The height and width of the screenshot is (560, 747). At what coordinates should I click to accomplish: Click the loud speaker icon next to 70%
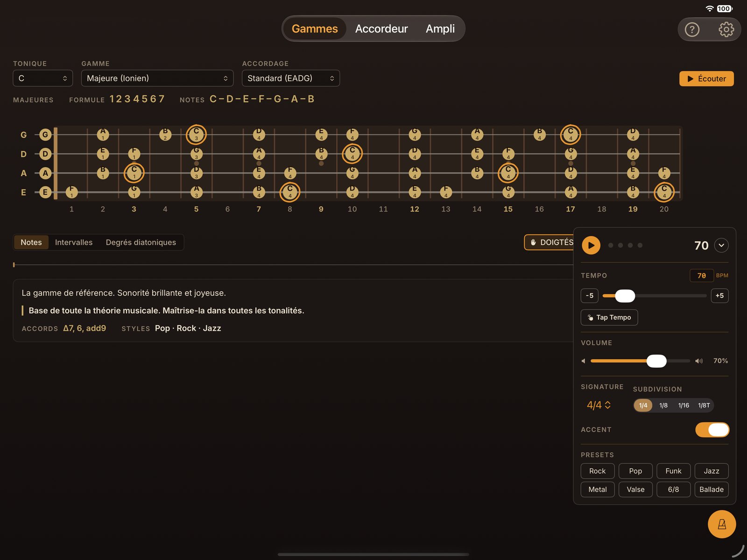[699, 361]
